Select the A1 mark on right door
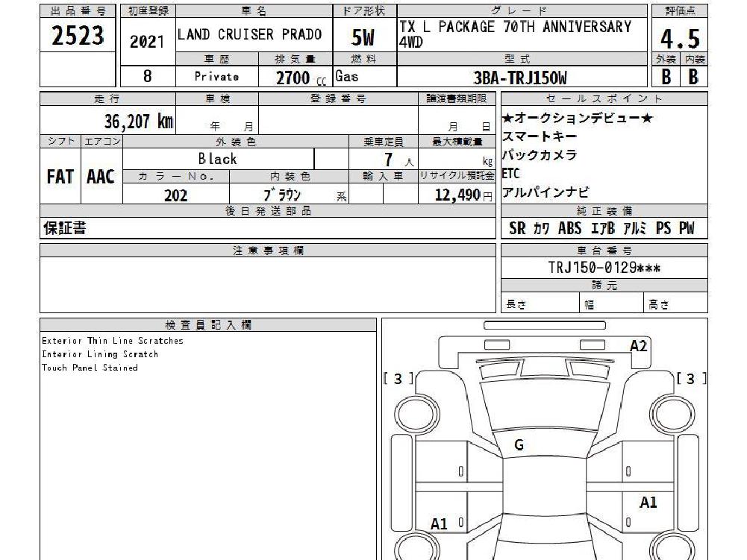 [x=648, y=503]
